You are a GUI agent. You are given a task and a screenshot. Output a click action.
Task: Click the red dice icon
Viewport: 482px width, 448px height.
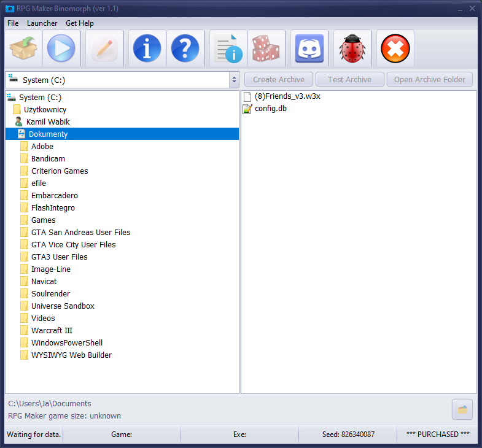(x=266, y=48)
